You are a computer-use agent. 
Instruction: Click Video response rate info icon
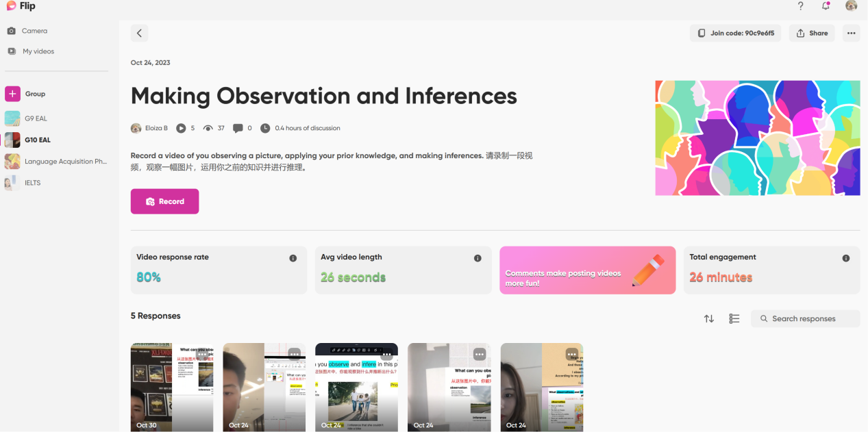point(293,258)
